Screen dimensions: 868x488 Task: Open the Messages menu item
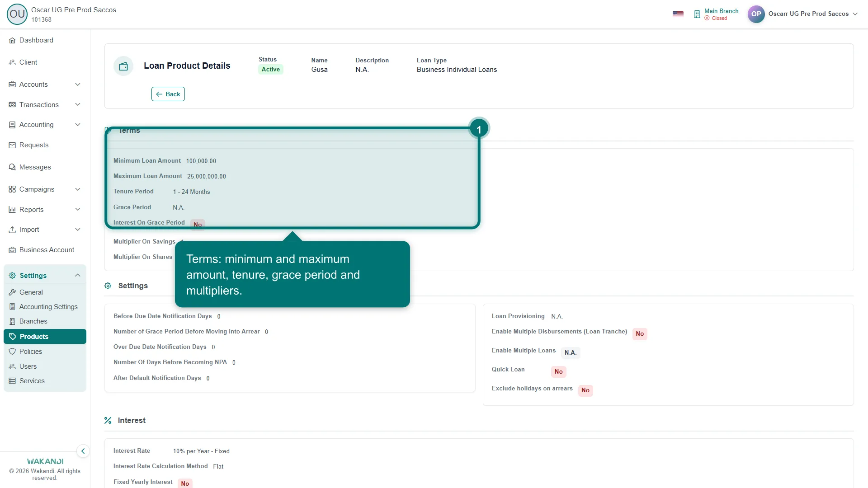click(45, 167)
